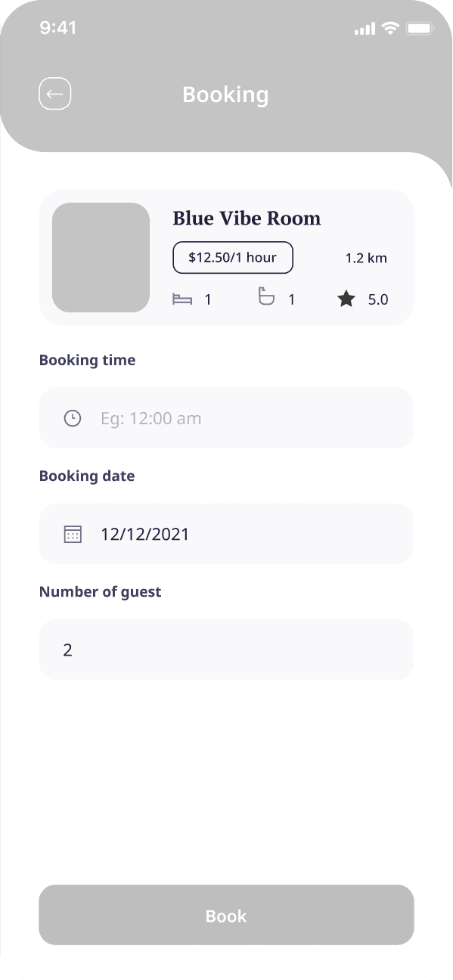The height and width of the screenshot is (980, 453).
Task: Click the back arrow icon
Action: pos(54,93)
